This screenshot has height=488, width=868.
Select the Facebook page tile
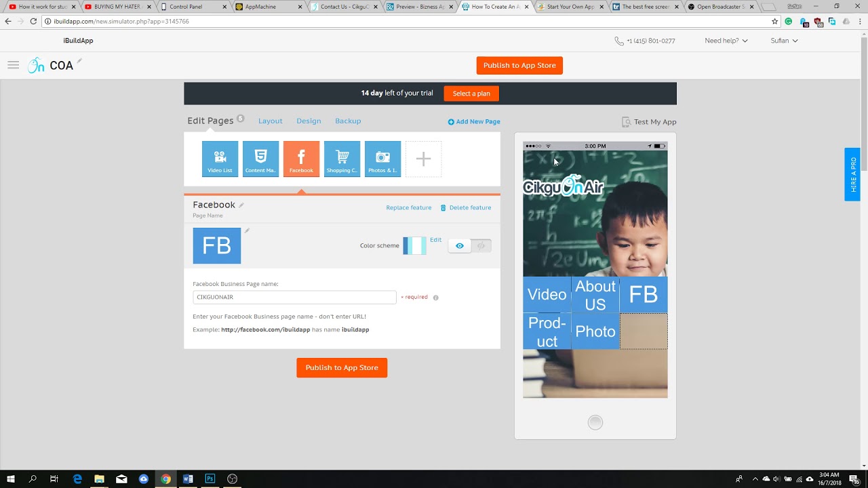(301, 159)
